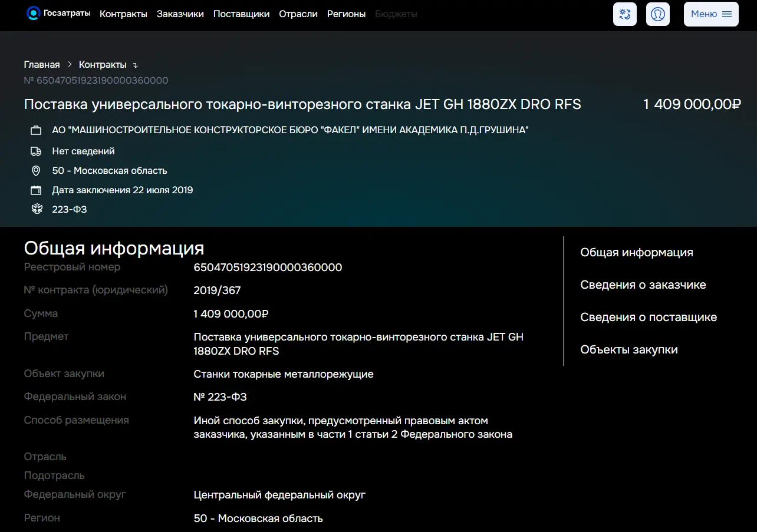This screenshot has height=532, width=757.
Task: Select Отрасли in the top navigation
Action: coord(298,14)
